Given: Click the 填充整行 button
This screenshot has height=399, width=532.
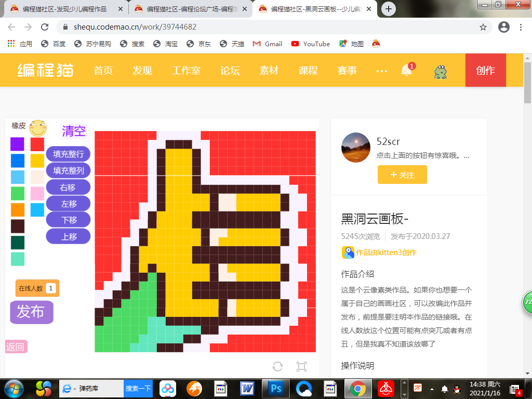Looking at the screenshot, I should (x=68, y=154).
